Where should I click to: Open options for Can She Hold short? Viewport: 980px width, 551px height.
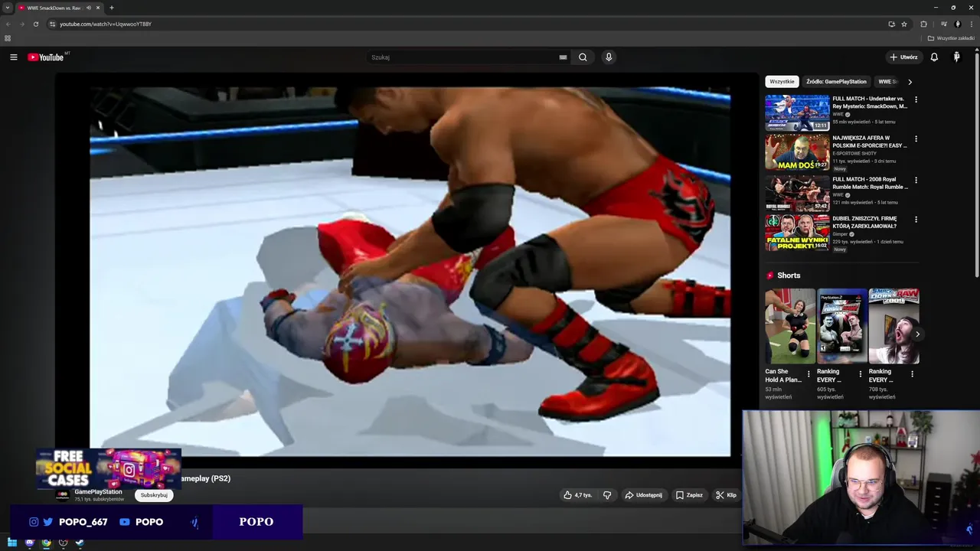[808, 374]
